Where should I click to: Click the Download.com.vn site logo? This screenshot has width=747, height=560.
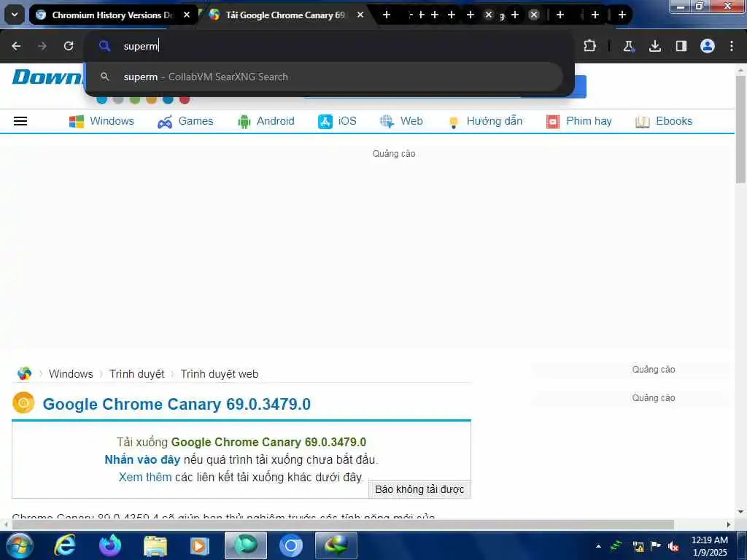point(47,77)
